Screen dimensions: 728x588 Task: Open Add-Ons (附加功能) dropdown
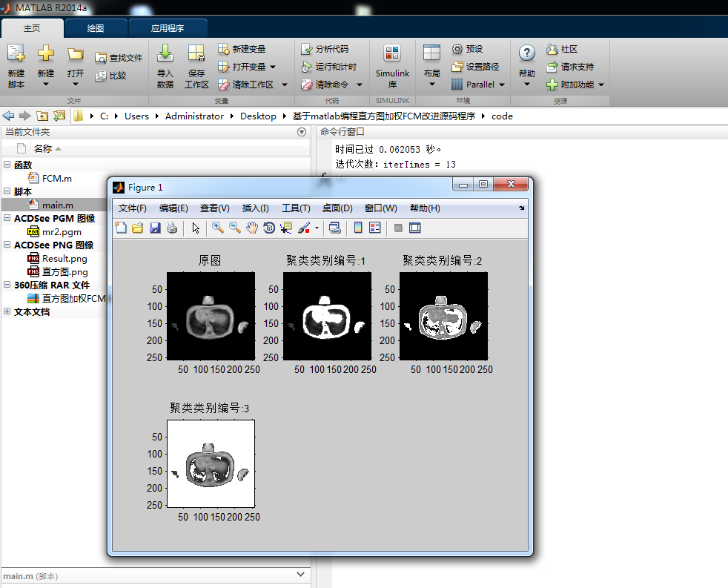(600, 85)
